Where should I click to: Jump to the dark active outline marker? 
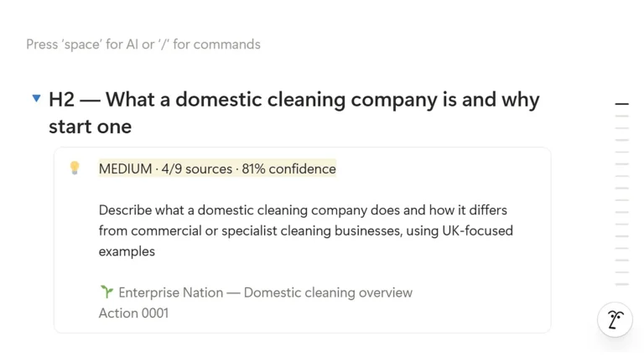(x=622, y=104)
